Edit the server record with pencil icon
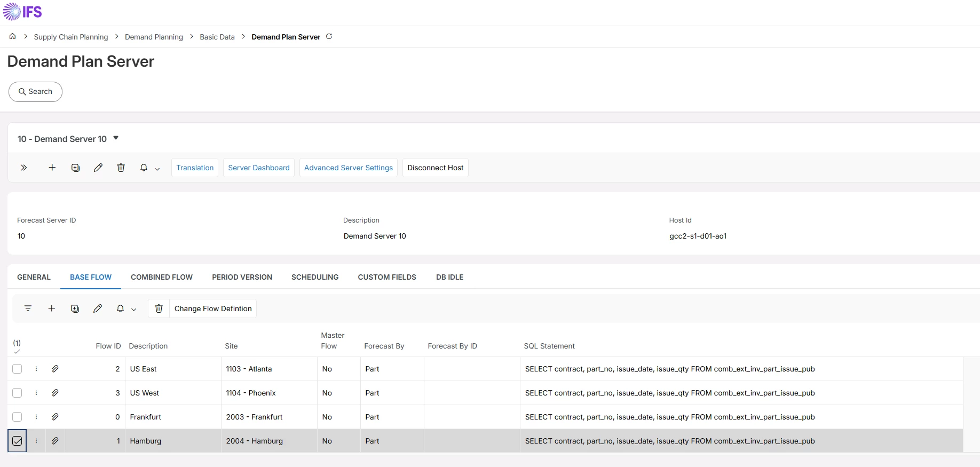The image size is (980, 467). 98,168
